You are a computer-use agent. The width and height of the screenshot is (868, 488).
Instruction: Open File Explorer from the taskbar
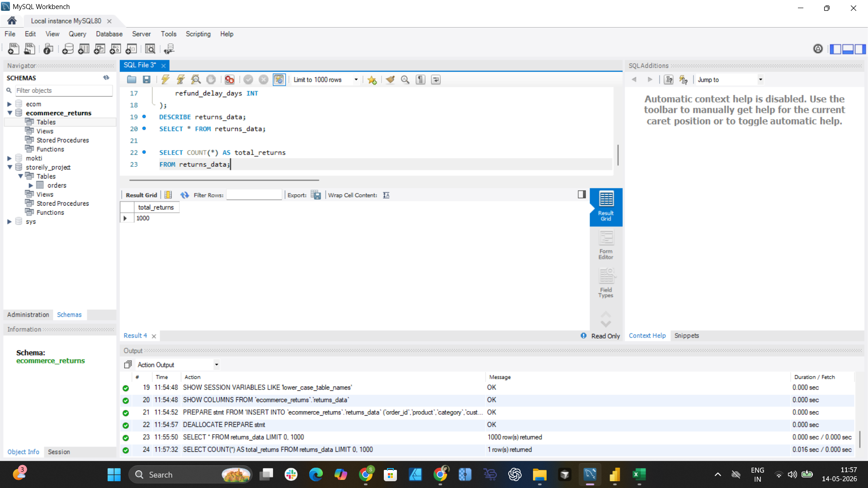(539, 474)
